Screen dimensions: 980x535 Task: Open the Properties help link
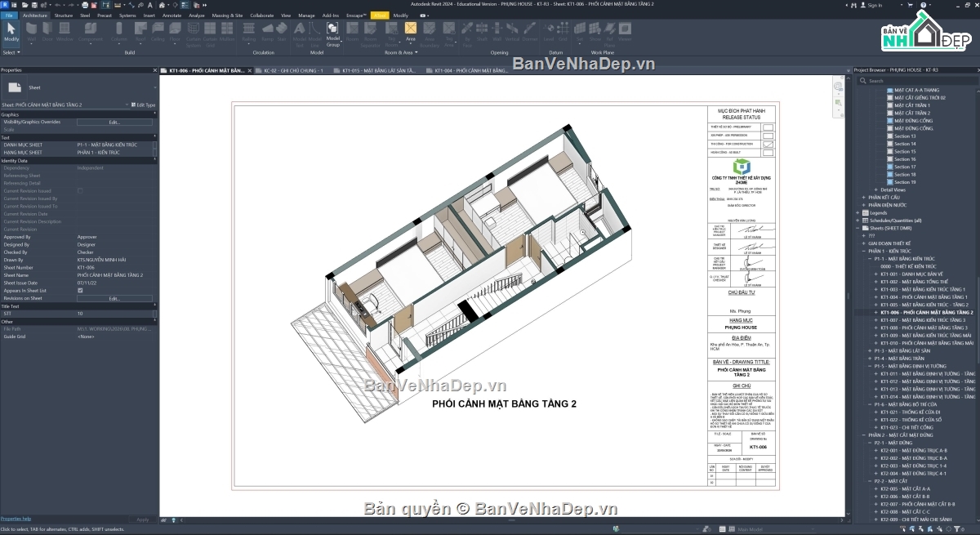click(x=16, y=519)
